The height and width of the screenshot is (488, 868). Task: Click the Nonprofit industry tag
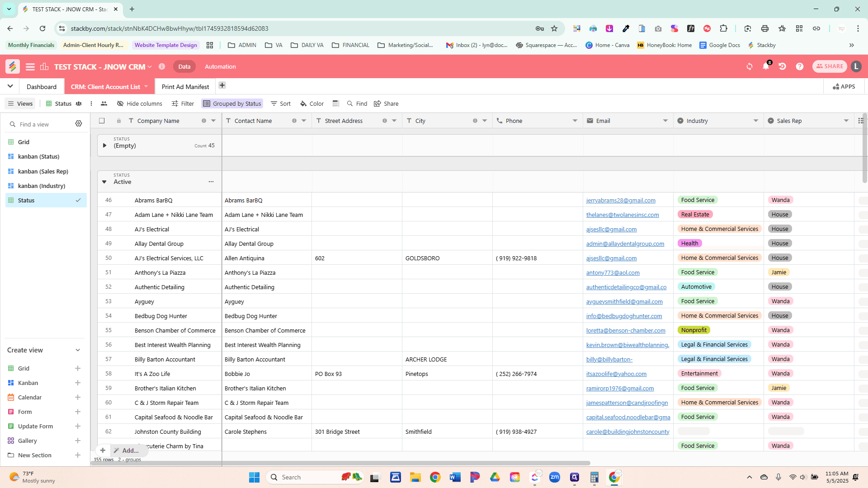[x=694, y=330]
